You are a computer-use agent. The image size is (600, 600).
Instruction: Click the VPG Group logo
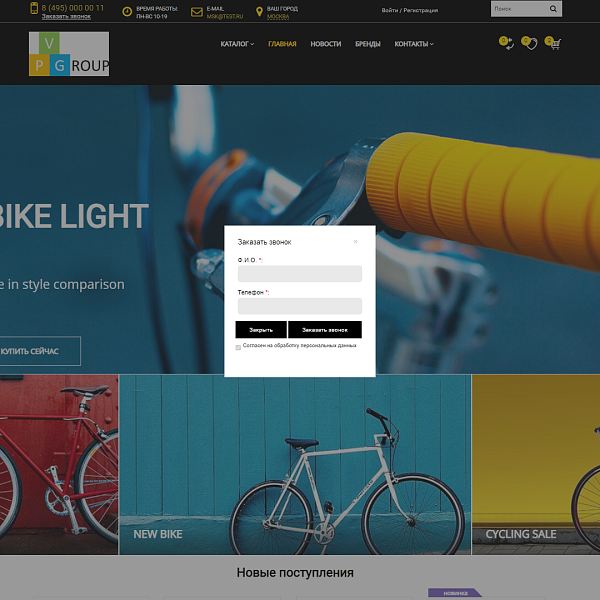point(69,54)
